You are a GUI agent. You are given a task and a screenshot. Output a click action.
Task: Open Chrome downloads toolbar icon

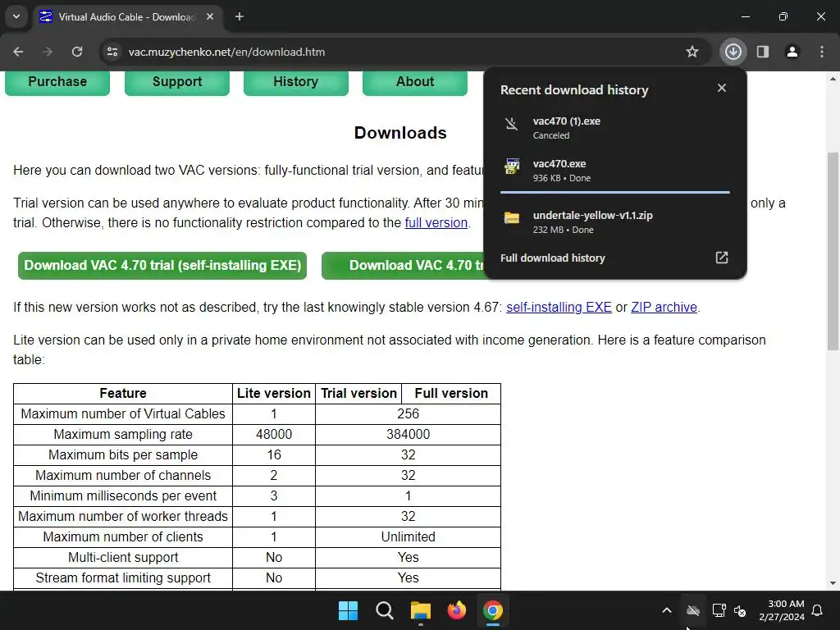coord(733,52)
